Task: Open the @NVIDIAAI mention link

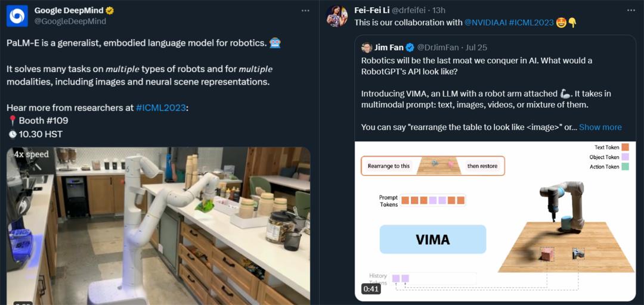Action: pyautogui.click(x=487, y=22)
